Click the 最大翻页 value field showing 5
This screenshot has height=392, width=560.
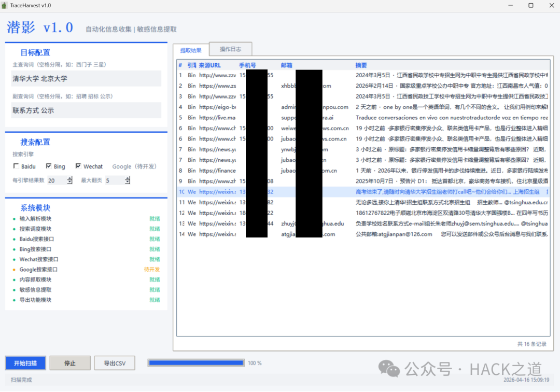(x=115, y=180)
